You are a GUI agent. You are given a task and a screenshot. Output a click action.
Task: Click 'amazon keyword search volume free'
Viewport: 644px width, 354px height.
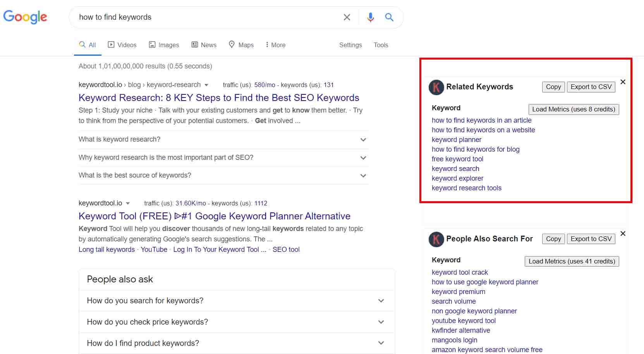tap(487, 350)
